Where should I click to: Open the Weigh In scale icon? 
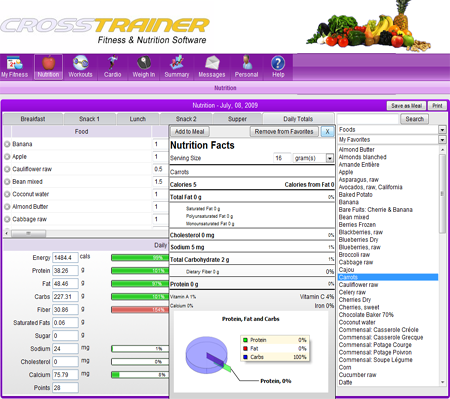click(x=144, y=63)
